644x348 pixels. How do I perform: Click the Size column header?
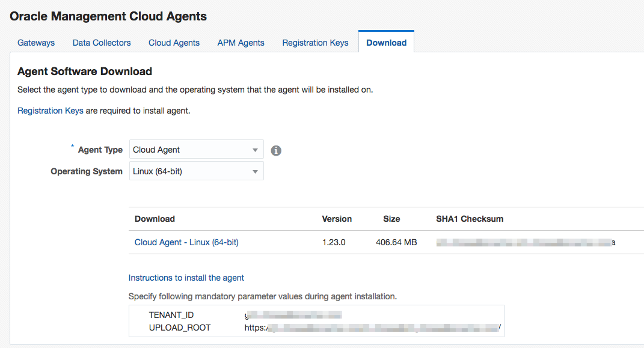(391, 219)
